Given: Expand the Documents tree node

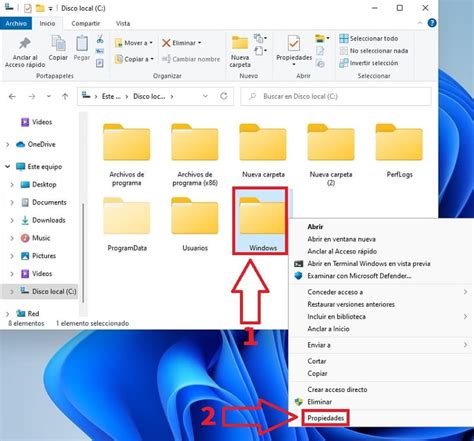Looking at the screenshot, I should (12, 202).
